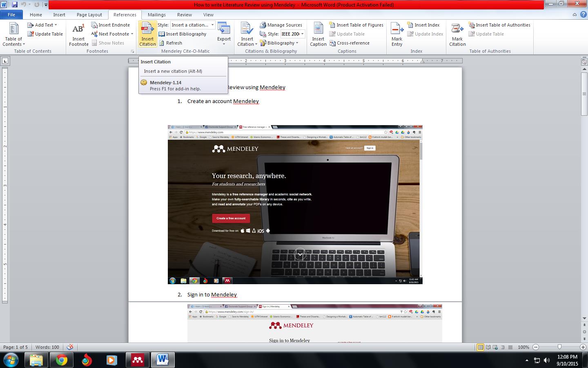The height and width of the screenshot is (368, 588).
Task: Click the Undo button in title bar
Action: [24, 4]
